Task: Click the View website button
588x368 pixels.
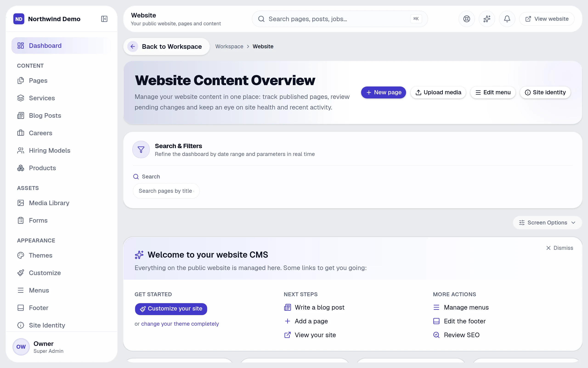Action: tap(547, 19)
